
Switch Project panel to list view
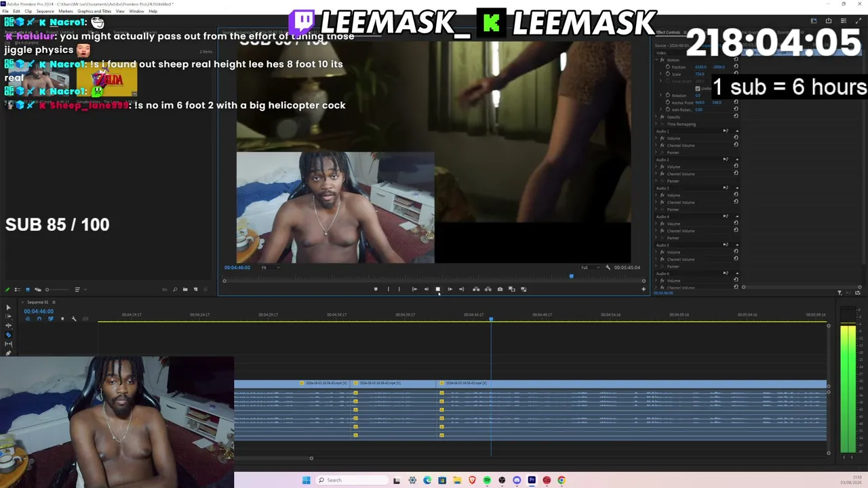click(x=17, y=290)
